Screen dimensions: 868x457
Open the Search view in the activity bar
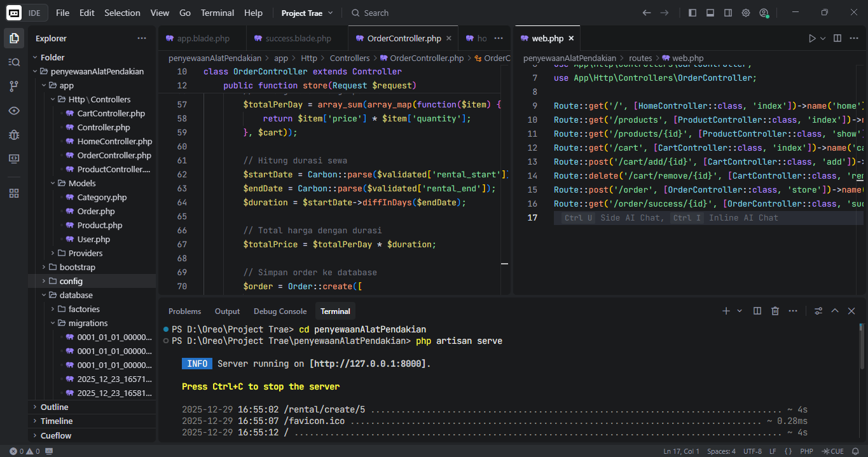click(13, 62)
